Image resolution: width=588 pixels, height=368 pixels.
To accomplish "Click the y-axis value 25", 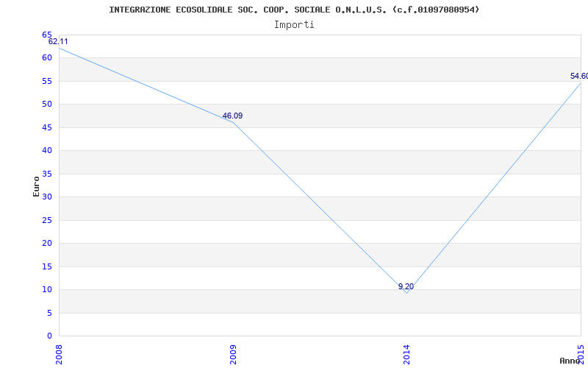I will (x=47, y=220).
